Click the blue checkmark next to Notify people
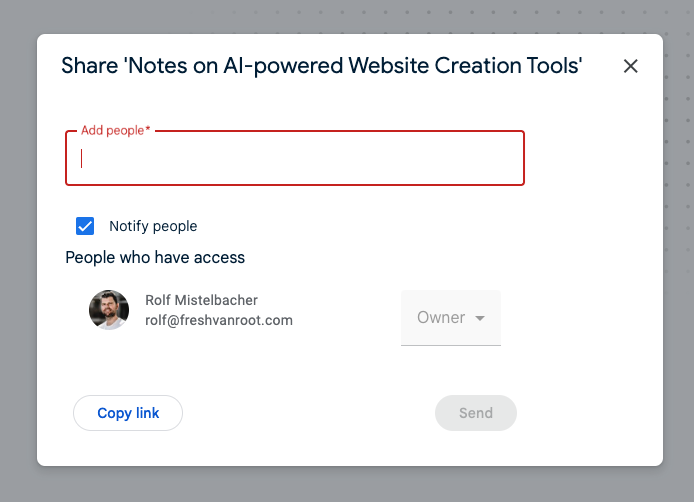Viewport: 694px width, 502px height. (85, 226)
